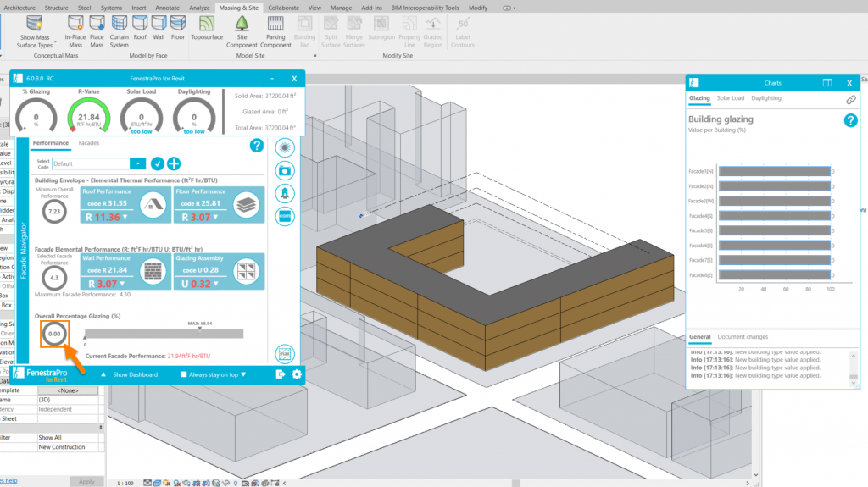Open FenestraPro settings gear

(297, 374)
